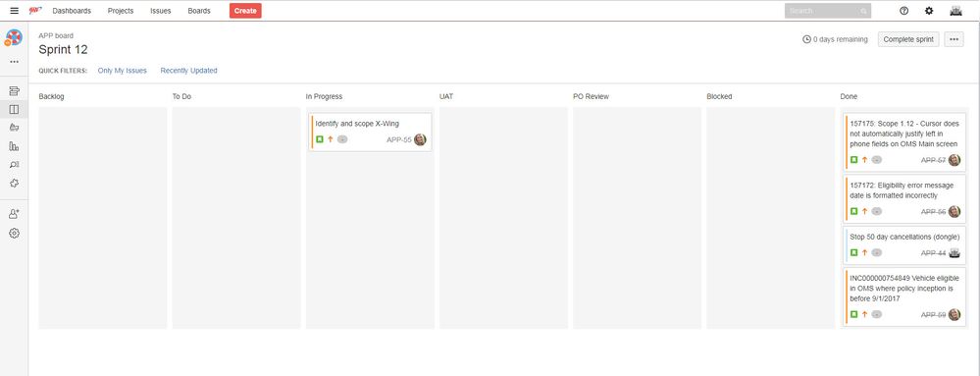This screenshot has height=376, width=980.
Task: Open issue key APP-55 link
Action: (398, 140)
